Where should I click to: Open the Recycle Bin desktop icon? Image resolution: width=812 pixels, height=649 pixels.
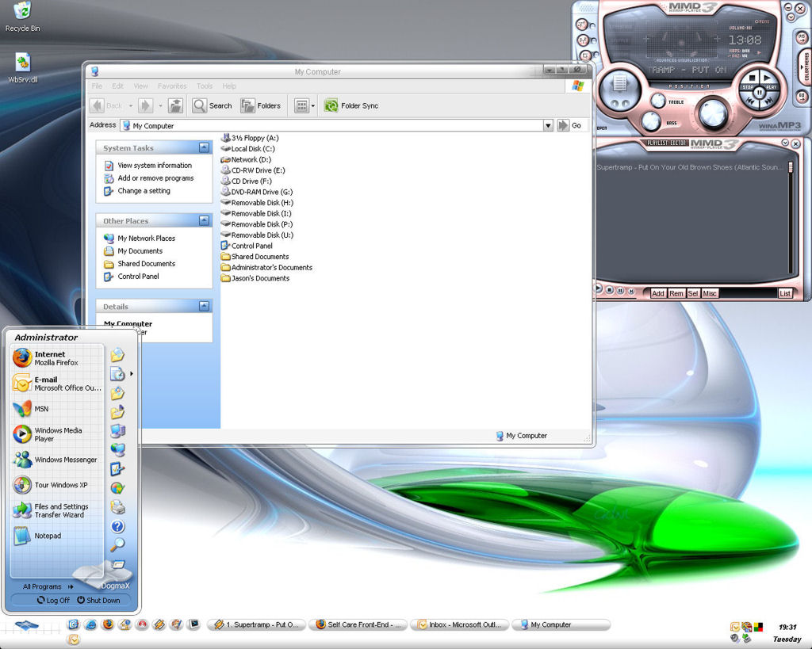click(x=22, y=17)
